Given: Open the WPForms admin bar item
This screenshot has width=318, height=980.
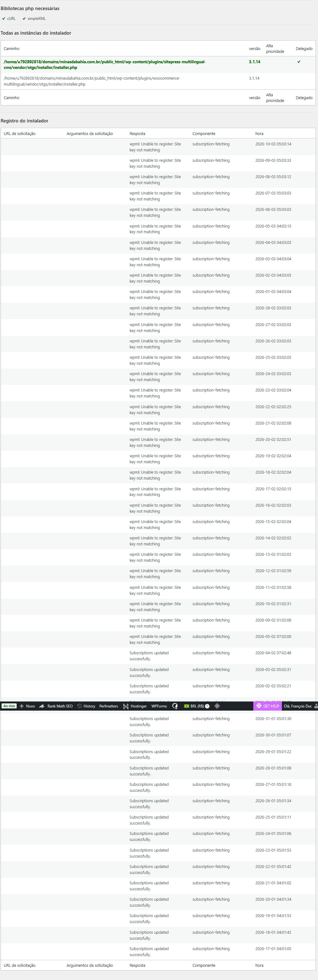Looking at the screenshot, I should click(x=159, y=706).
